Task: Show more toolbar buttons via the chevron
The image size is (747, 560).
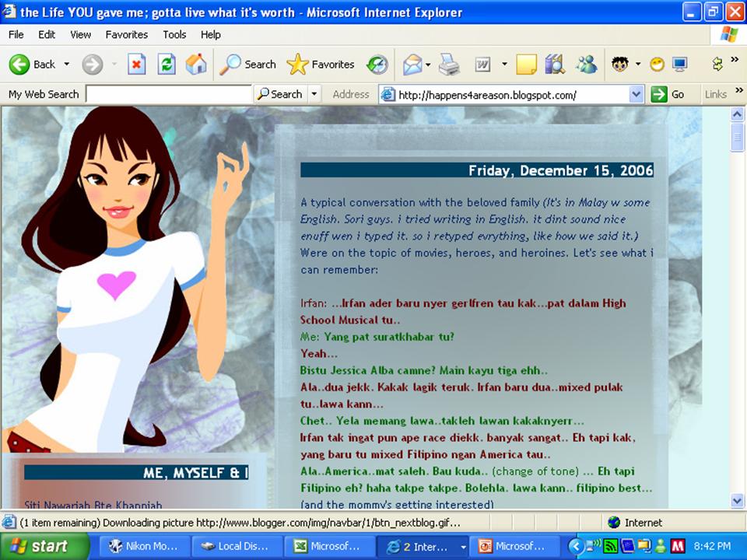Action: pyautogui.click(x=735, y=60)
